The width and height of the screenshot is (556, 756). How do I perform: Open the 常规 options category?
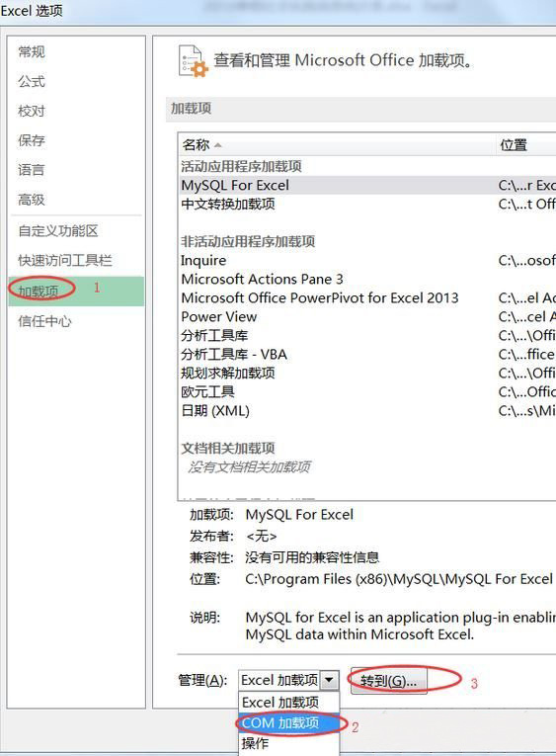(76, 51)
